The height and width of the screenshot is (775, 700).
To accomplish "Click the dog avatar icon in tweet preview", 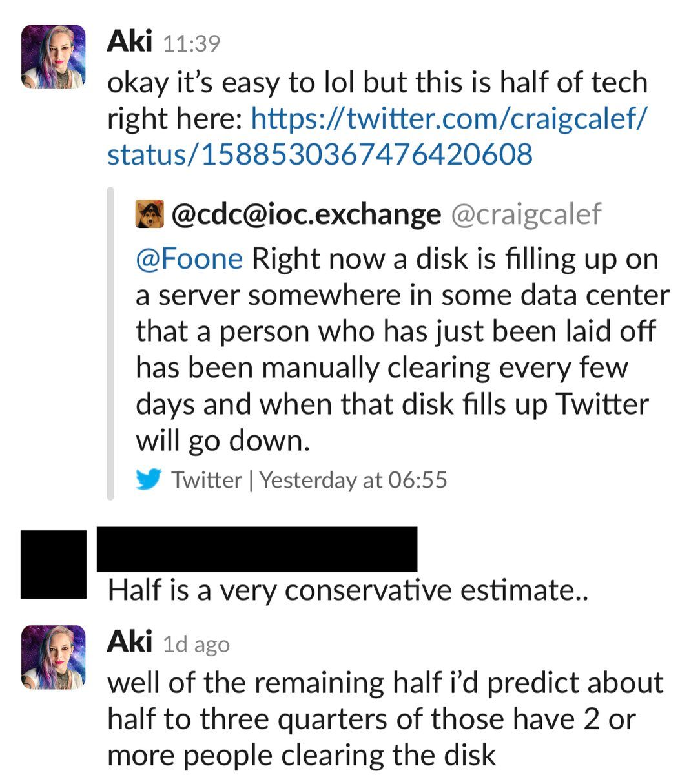I will click(150, 214).
